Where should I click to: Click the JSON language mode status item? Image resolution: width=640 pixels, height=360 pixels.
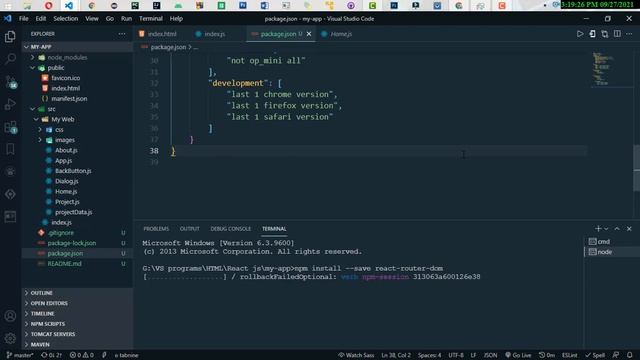pos(490,355)
